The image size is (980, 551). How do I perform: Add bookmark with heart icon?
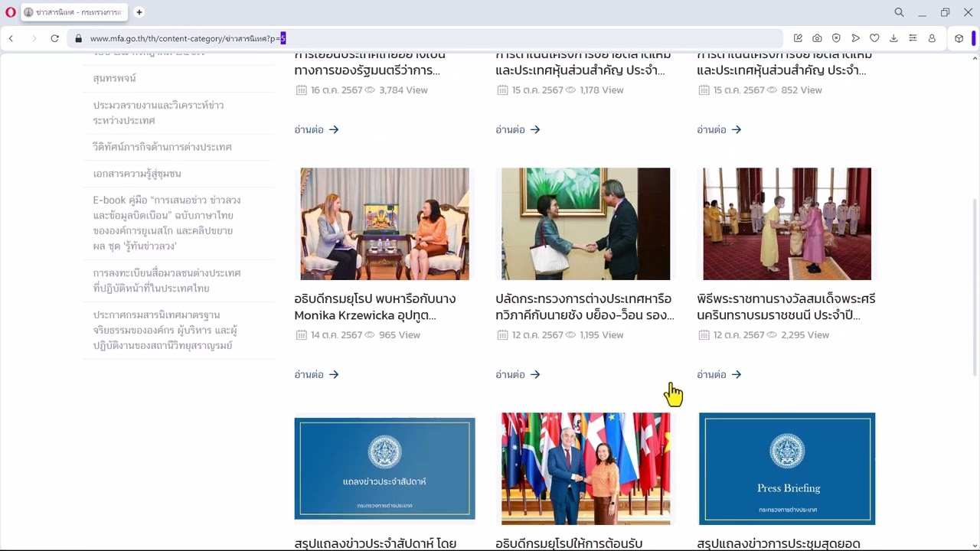point(874,38)
